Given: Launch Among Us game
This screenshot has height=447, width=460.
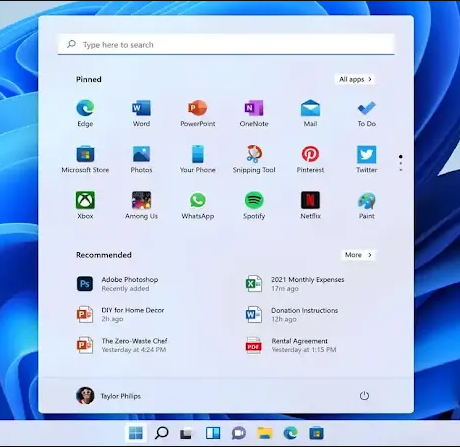Looking at the screenshot, I should [x=141, y=205].
